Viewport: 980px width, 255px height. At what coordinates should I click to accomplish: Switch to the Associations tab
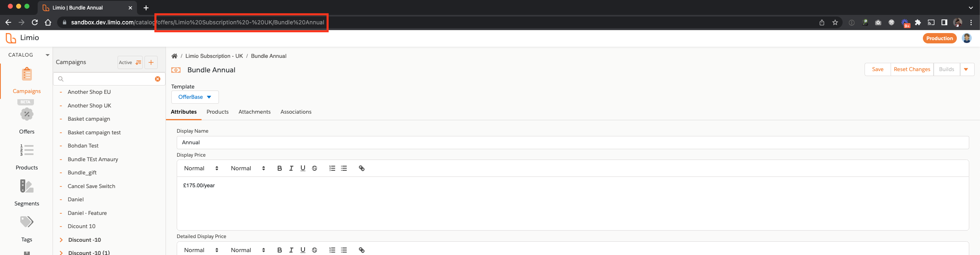tap(296, 112)
